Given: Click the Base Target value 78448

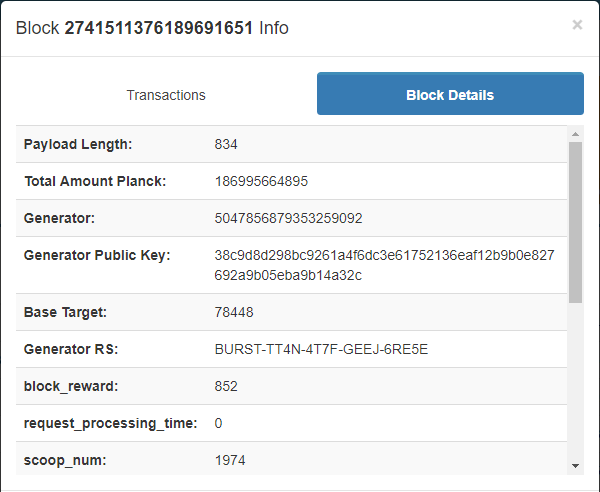Looking at the screenshot, I should tap(234, 312).
